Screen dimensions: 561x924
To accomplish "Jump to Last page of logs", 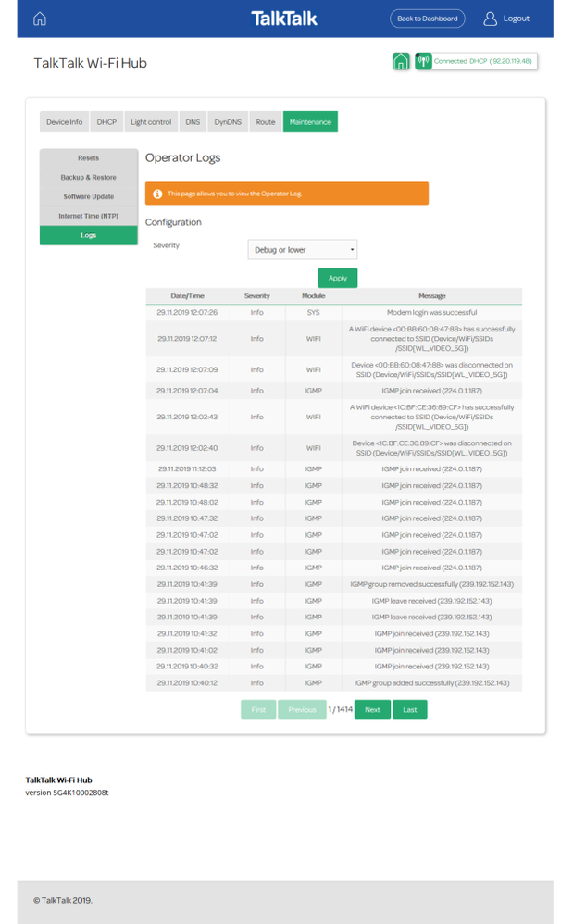I will (409, 710).
